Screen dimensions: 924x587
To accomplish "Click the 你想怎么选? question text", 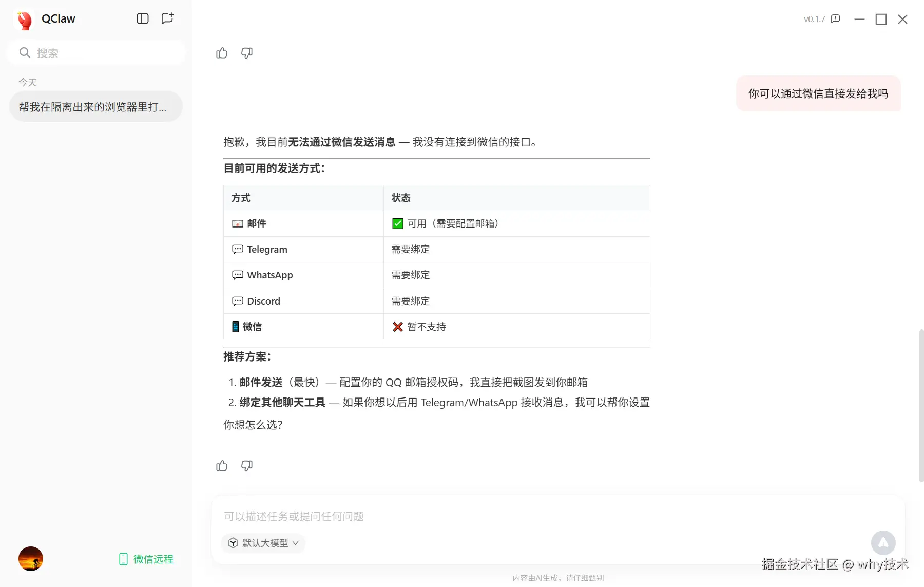I will coord(253,425).
